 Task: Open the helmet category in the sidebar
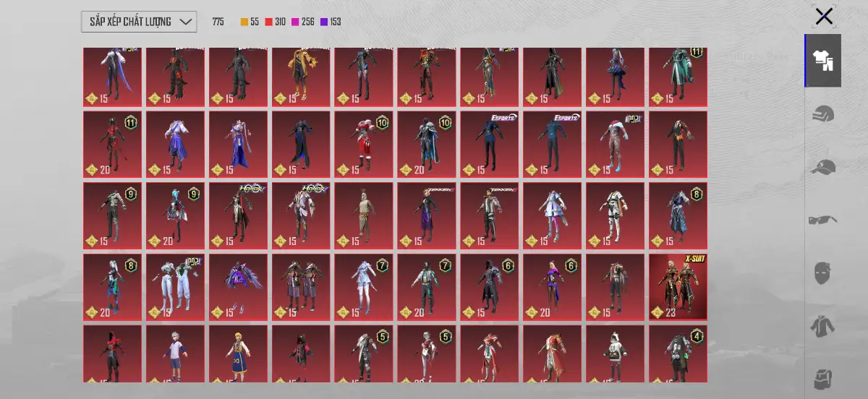coord(823,114)
